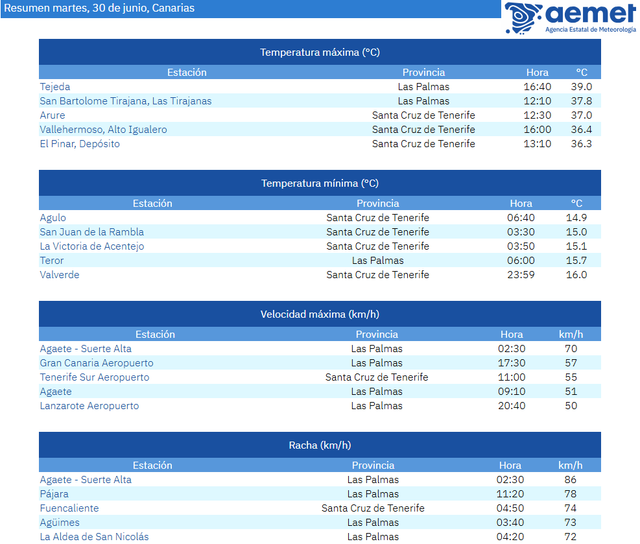The image size is (640, 544).
Task: Select the 37.8 temperature value
Action: point(582,101)
